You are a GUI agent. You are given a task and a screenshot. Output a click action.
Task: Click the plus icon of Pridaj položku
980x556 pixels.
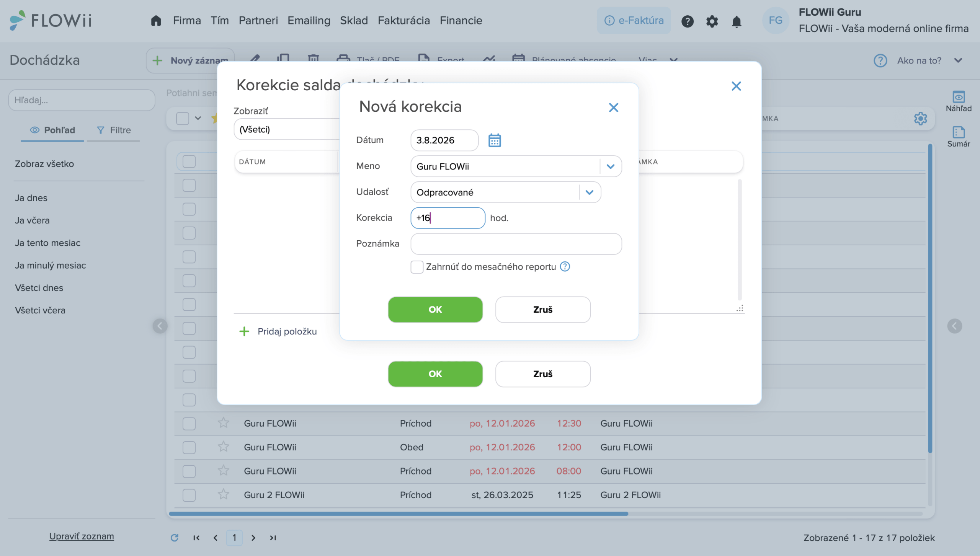(x=244, y=331)
